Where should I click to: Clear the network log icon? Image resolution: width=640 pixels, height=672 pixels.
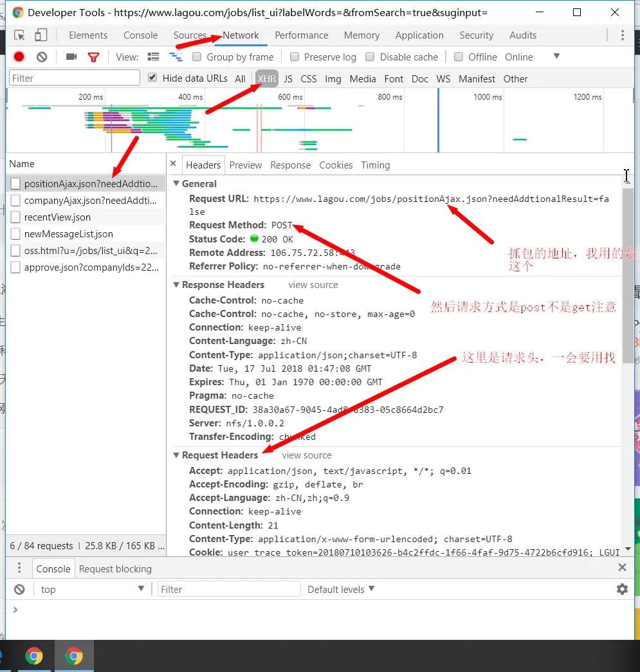[42, 57]
